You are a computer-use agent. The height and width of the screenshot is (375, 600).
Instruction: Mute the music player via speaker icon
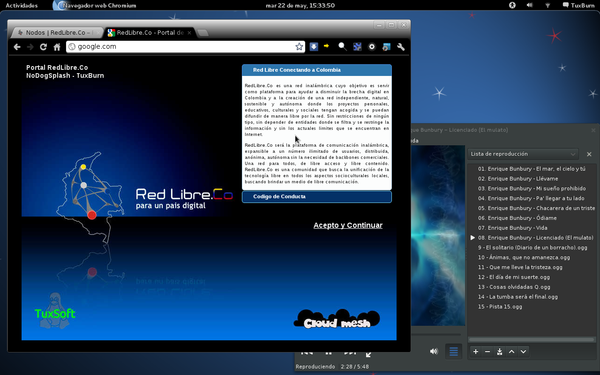434,351
